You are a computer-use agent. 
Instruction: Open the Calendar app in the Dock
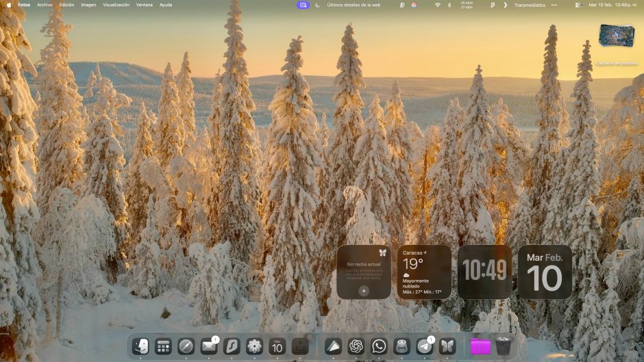click(x=277, y=346)
